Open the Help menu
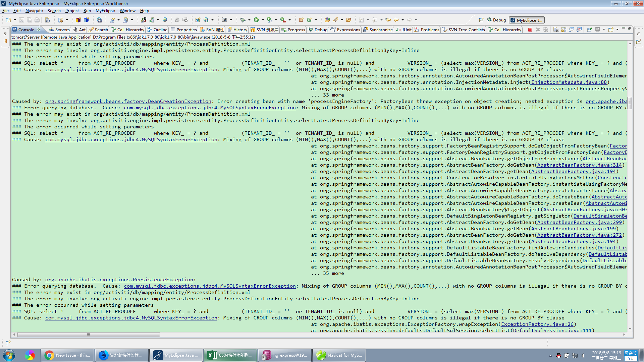The height and width of the screenshot is (362, 644). pyautogui.click(x=145, y=11)
